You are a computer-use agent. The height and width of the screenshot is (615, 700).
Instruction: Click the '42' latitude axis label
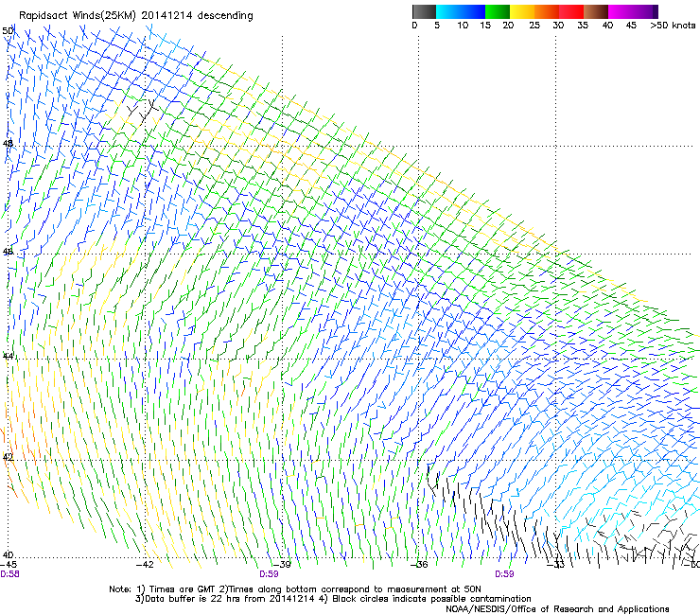[x=8, y=457]
